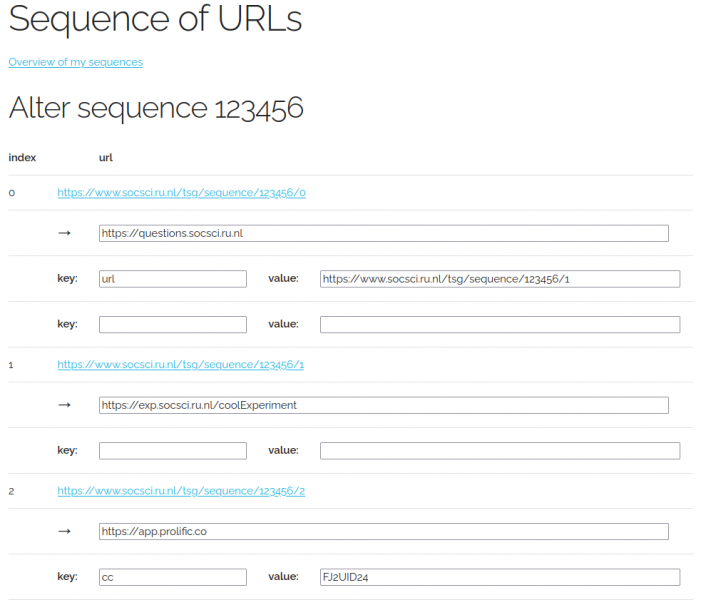Click the arrow beside the app.prolific.co field
This screenshot has height=600, width=711.
click(65, 531)
